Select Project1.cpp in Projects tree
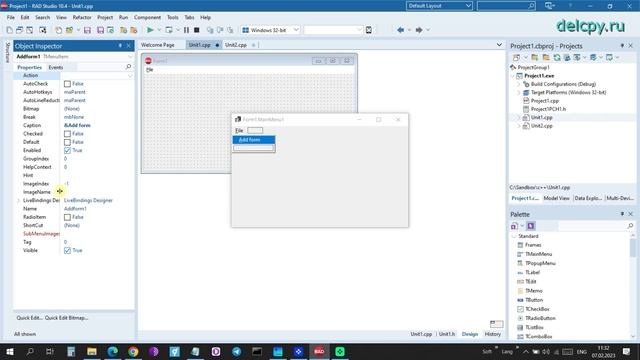The image size is (640, 360). [x=544, y=101]
